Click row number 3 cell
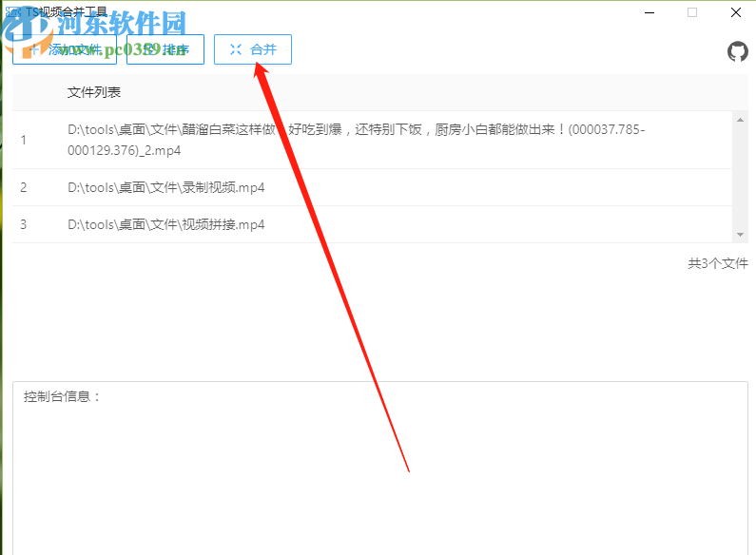The width and height of the screenshot is (756, 555). [x=23, y=224]
